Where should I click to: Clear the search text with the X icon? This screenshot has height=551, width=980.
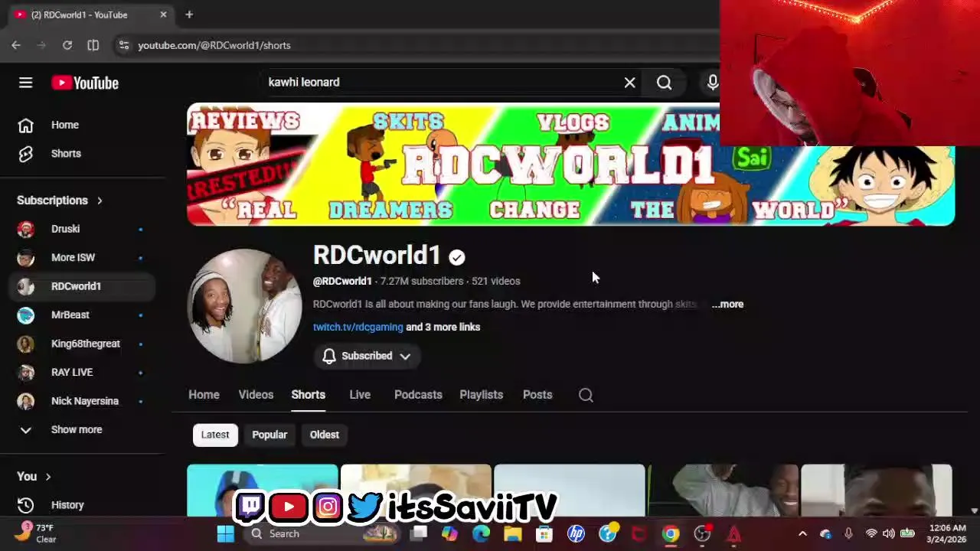pos(629,82)
